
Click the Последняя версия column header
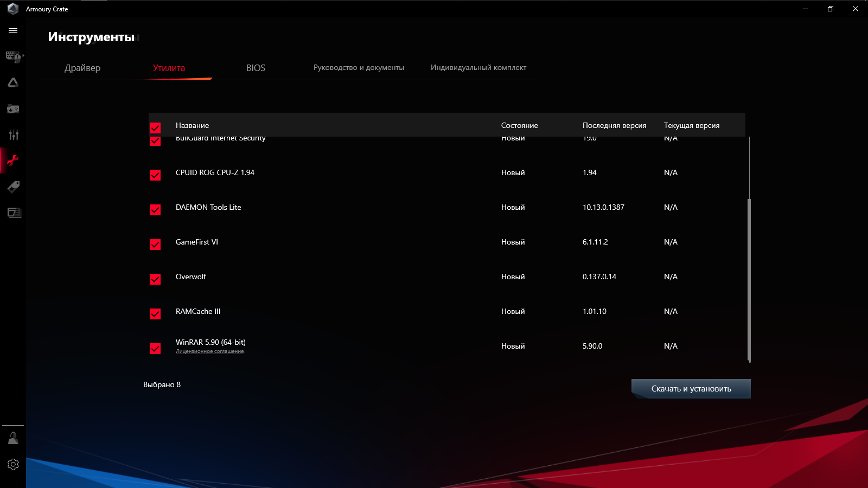tap(614, 125)
